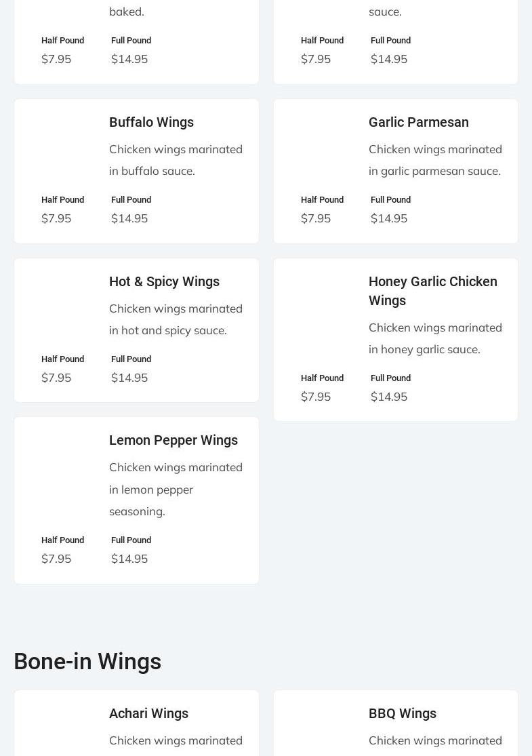Open the Buffalo Wings menu item

coord(151,122)
